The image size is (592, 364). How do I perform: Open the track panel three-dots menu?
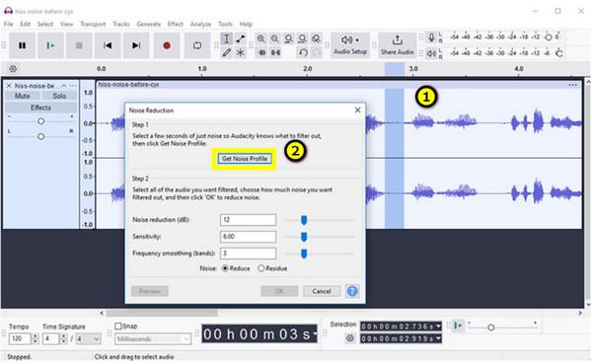72,86
